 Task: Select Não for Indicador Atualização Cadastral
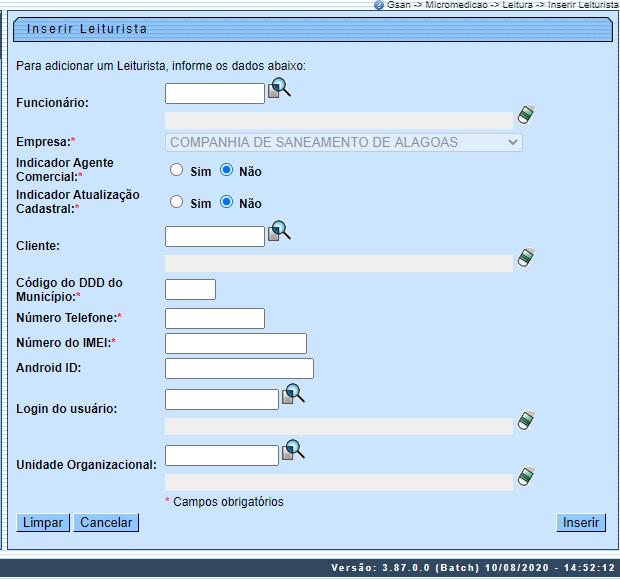click(x=227, y=202)
